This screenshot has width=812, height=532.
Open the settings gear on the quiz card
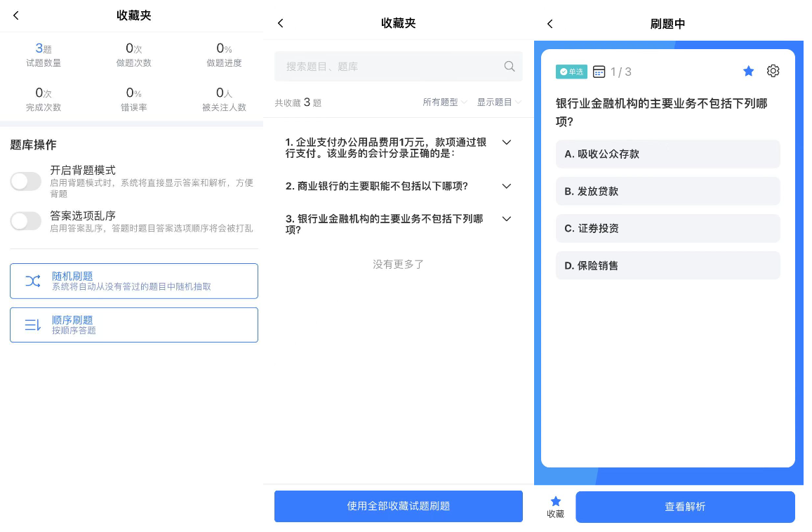[x=773, y=71]
